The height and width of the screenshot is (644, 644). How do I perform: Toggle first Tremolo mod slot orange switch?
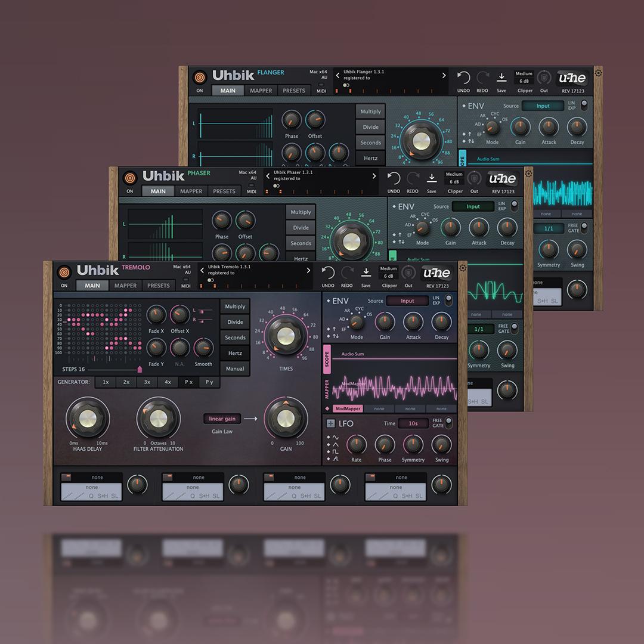(x=66, y=477)
